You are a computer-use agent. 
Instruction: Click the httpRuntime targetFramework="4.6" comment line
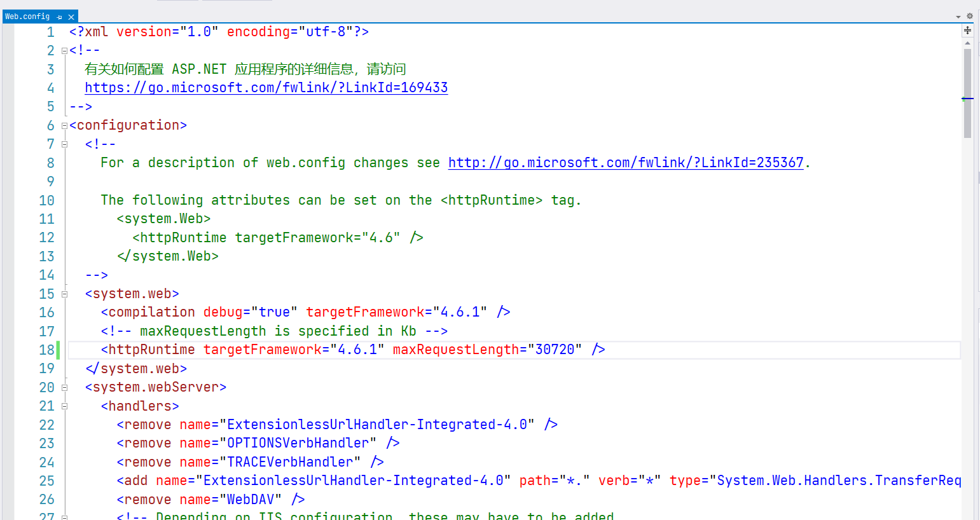[278, 238]
